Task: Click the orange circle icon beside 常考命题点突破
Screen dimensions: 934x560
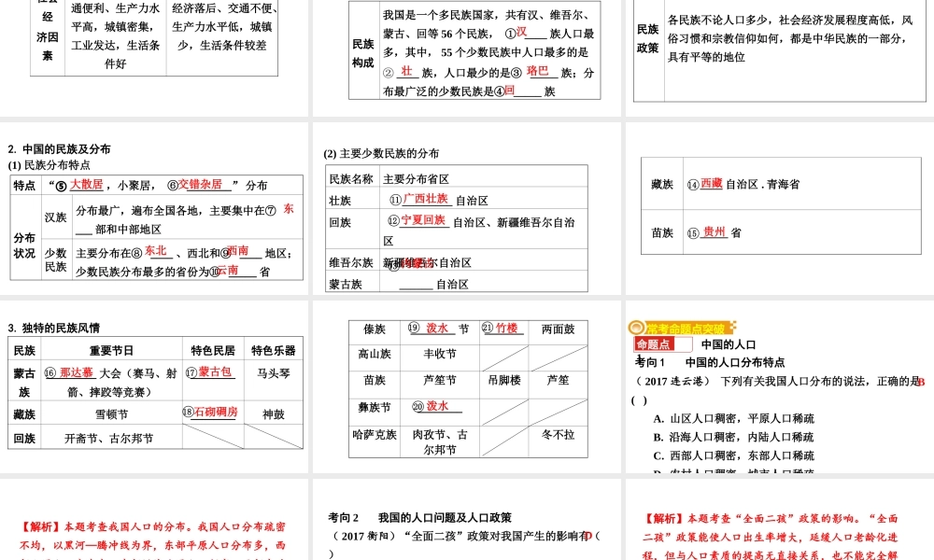Action: click(636, 328)
